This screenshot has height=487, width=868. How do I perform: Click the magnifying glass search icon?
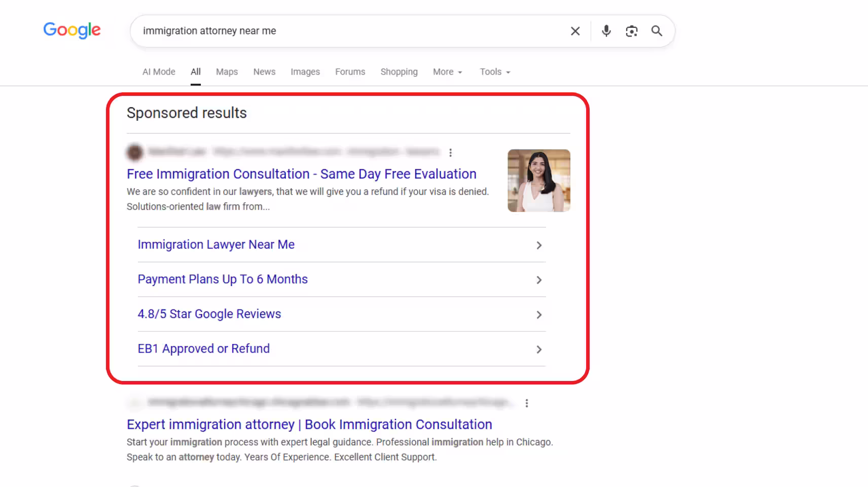(657, 31)
